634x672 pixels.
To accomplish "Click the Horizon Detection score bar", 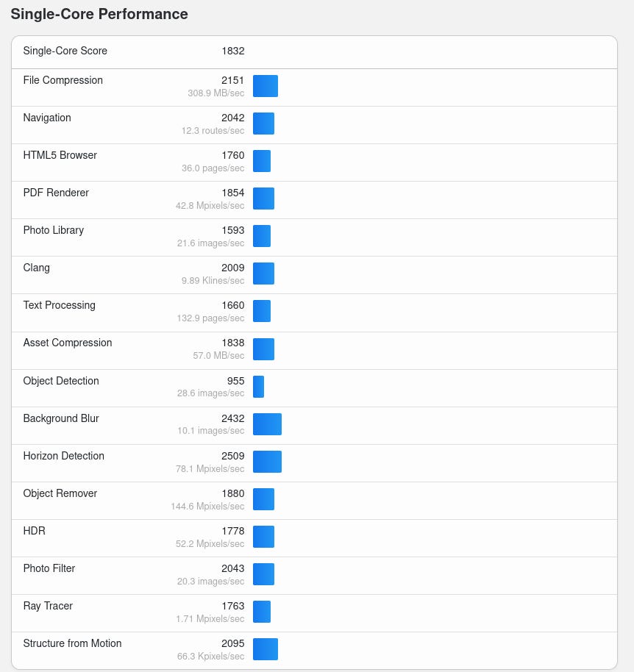I will [x=267, y=462].
